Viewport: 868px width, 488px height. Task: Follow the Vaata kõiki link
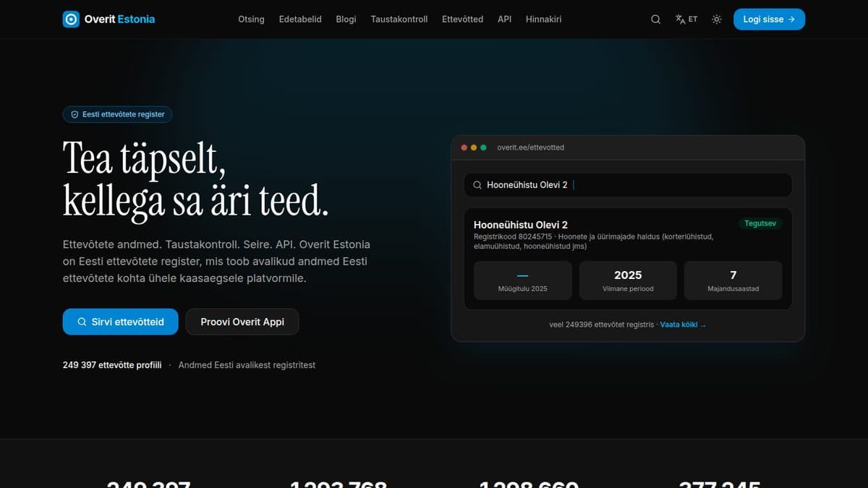pyautogui.click(x=683, y=325)
